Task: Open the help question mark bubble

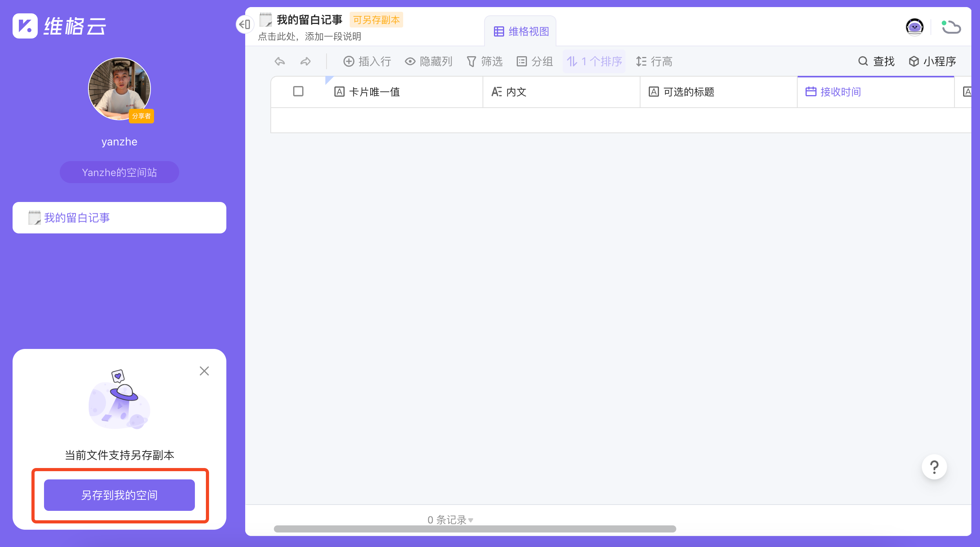Action: [934, 466]
